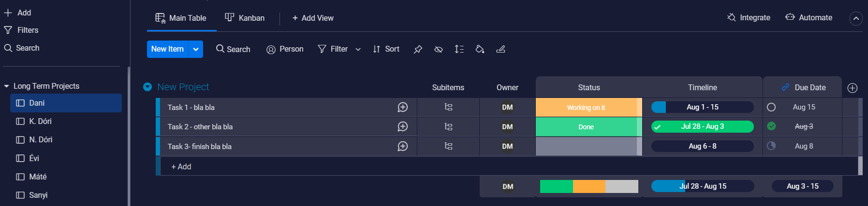
Task: Click the conditional coloring paint bucket icon
Action: (x=480, y=49)
